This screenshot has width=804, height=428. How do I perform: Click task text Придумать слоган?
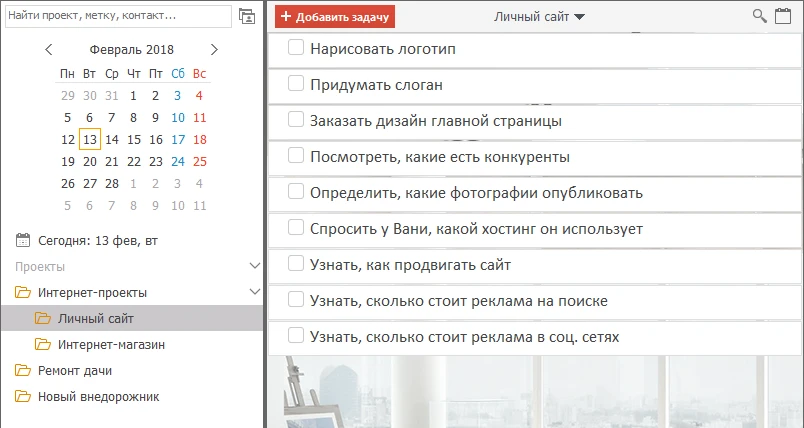coord(376,85)
